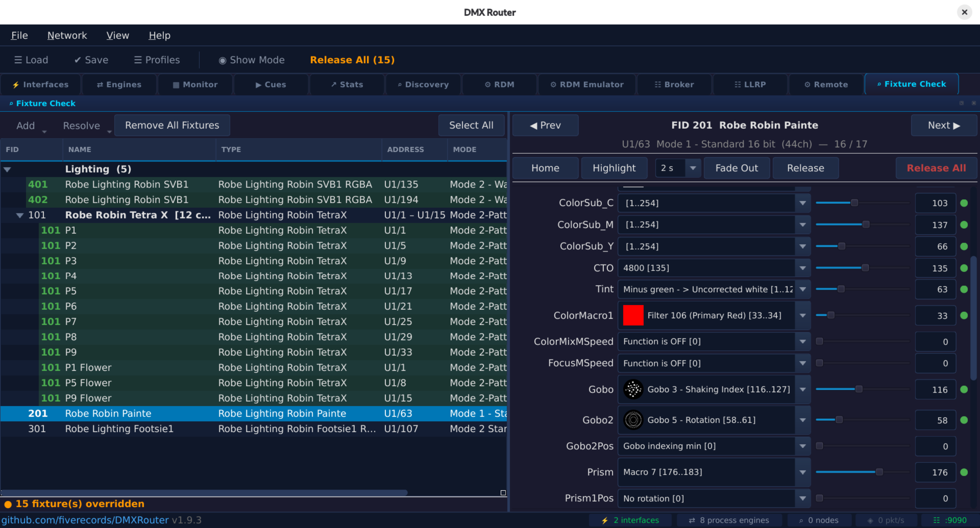
Task: Click the Gobo 5 rotation thumbnail icon
Action: (633, 420)
